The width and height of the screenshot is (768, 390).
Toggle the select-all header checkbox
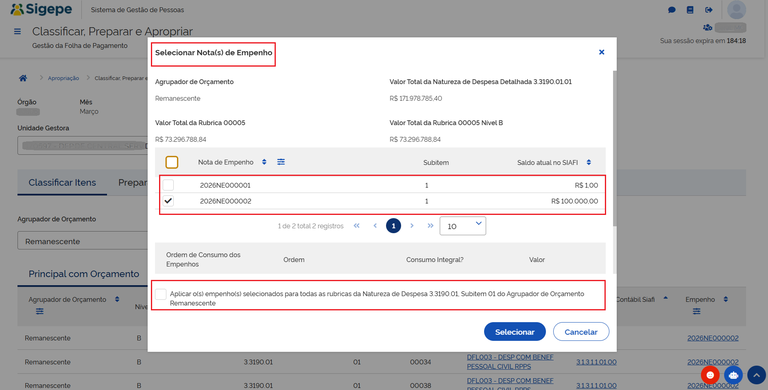click(171, 162)
